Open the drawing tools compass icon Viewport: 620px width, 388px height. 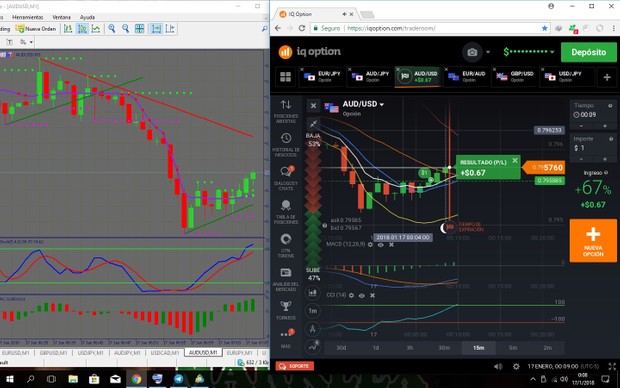(x=313, y=329)
